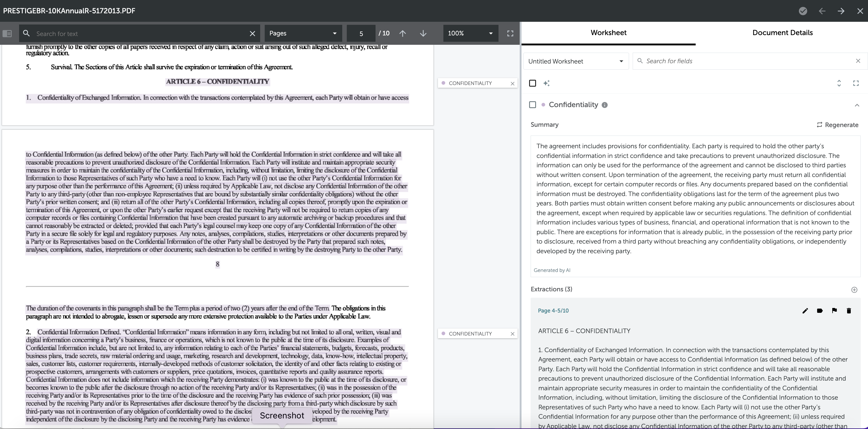Image resolution: width=868 pixels, height=429 pixels.
Task: Regenerate the AI summary
Action: coord(837,125)
